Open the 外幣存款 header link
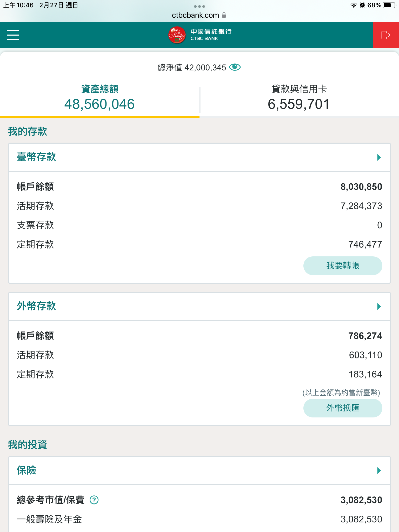 click(36, 306)
